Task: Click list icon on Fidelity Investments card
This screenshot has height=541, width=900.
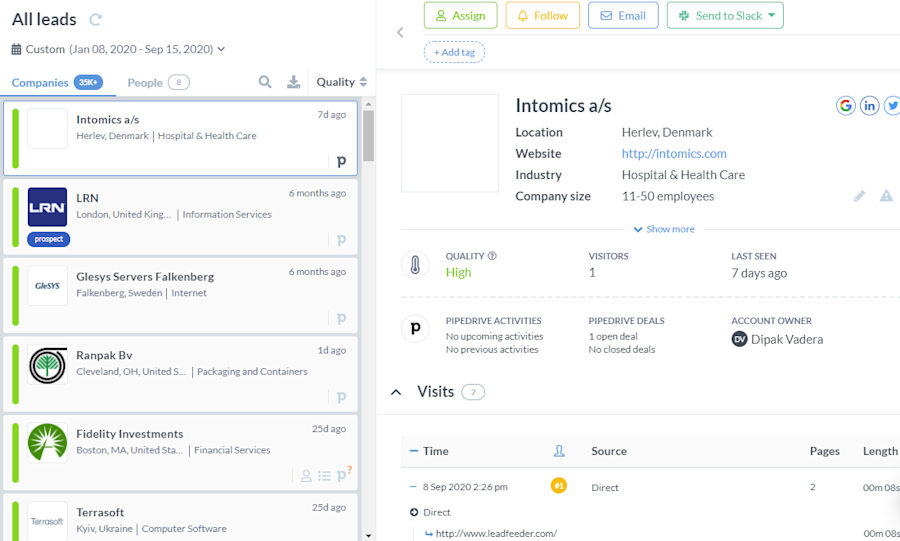Action: 324,476
